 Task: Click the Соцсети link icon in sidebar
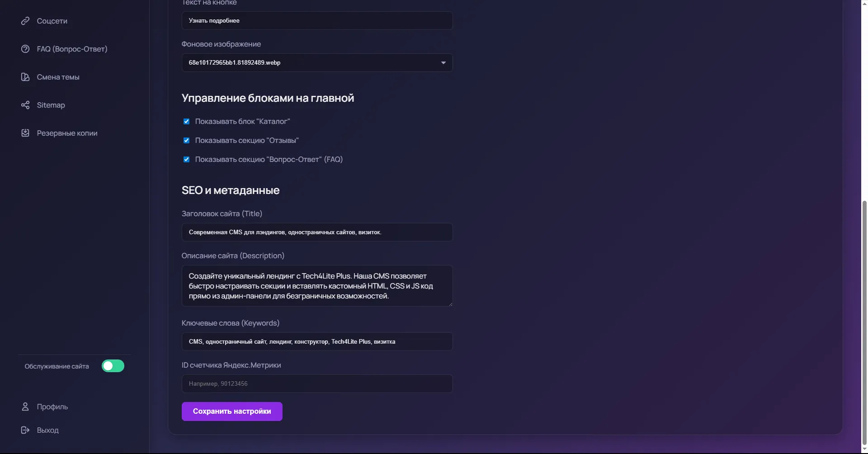coord(25,21)
